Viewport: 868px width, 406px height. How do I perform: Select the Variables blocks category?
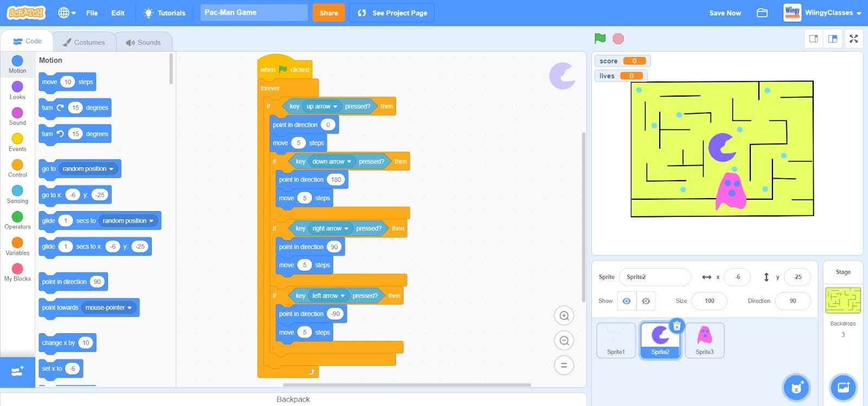17,246
